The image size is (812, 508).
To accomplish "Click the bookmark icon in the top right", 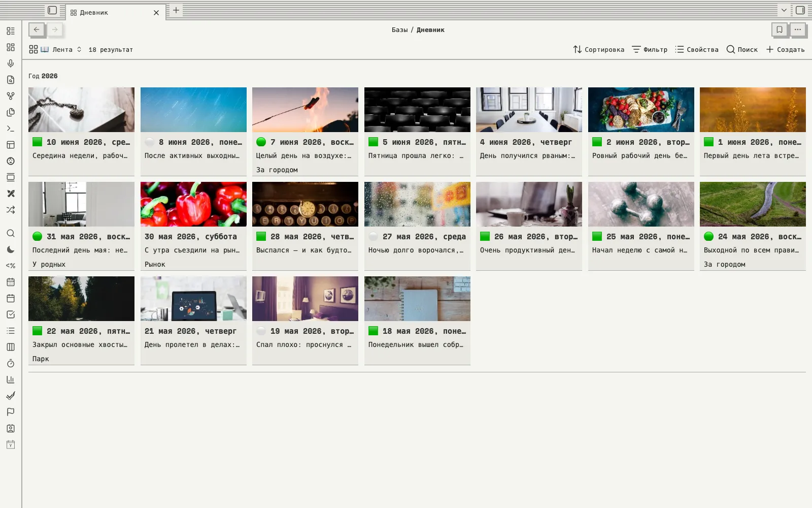I will click(x=780, y=29).
